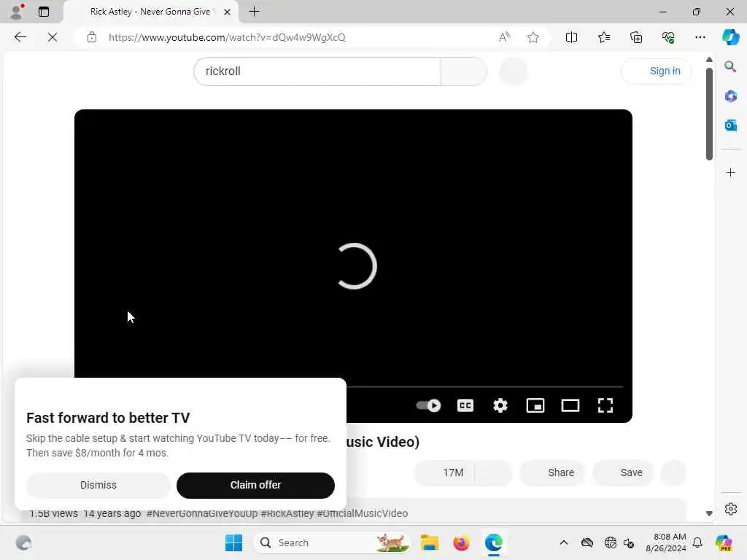747x560 pixels.
Task: Close the Rick Astley tab
Action: point(228,12)
